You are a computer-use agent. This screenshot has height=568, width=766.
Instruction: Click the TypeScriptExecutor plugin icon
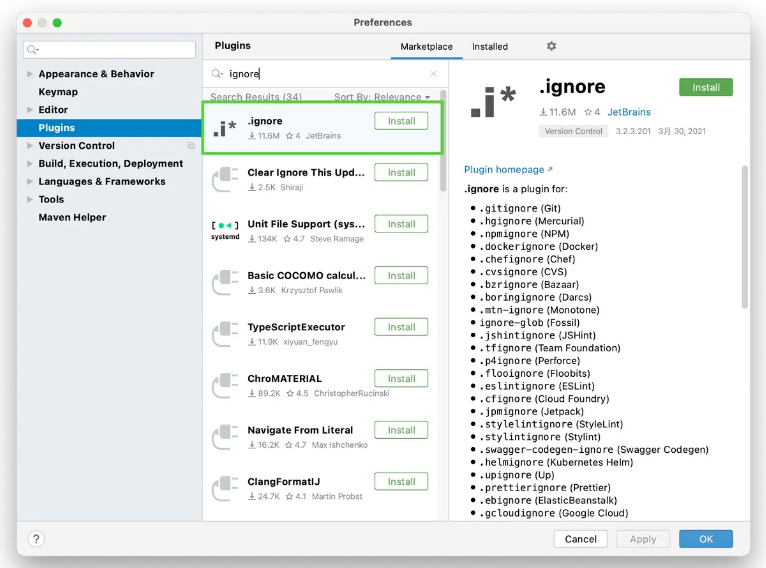pyautogui.click(x=225, y=334)
